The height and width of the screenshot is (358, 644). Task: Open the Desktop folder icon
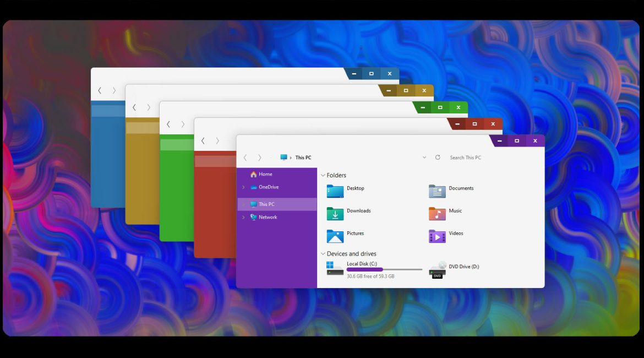pyautogui.click(x=335, y=191)
